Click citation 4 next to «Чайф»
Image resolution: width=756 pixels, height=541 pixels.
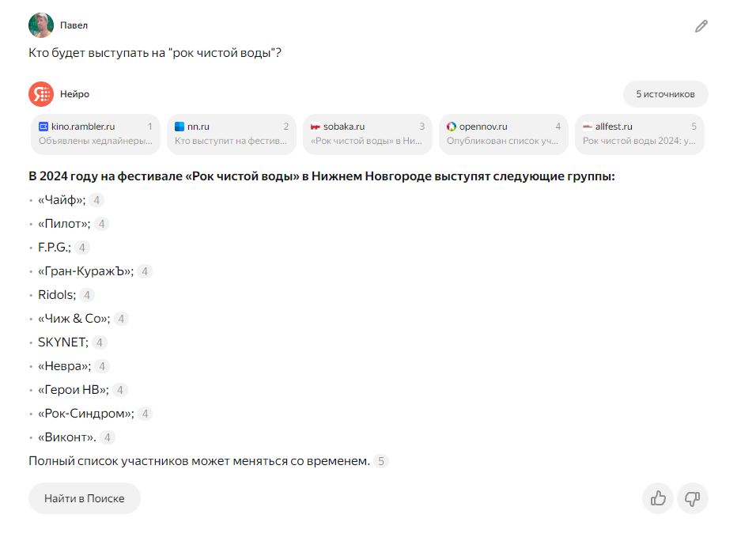(x=96, y=200)
